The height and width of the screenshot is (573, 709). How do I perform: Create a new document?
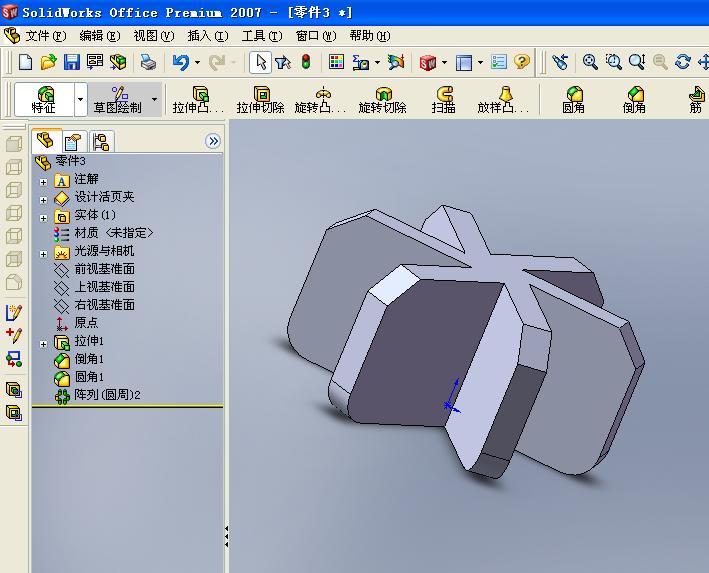coord(25,62)
